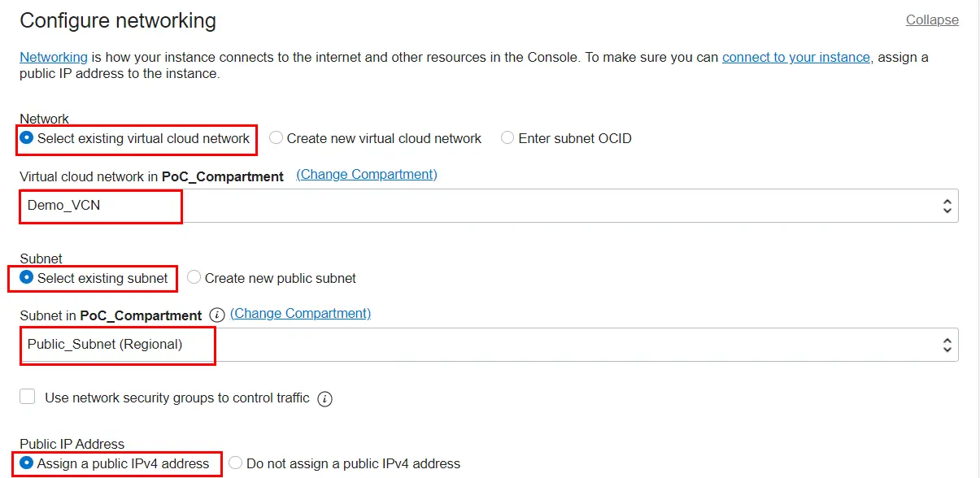Screen dimensions: 980x478
Task: Select the Enter subnet OCID option
Action: (507, 138)
